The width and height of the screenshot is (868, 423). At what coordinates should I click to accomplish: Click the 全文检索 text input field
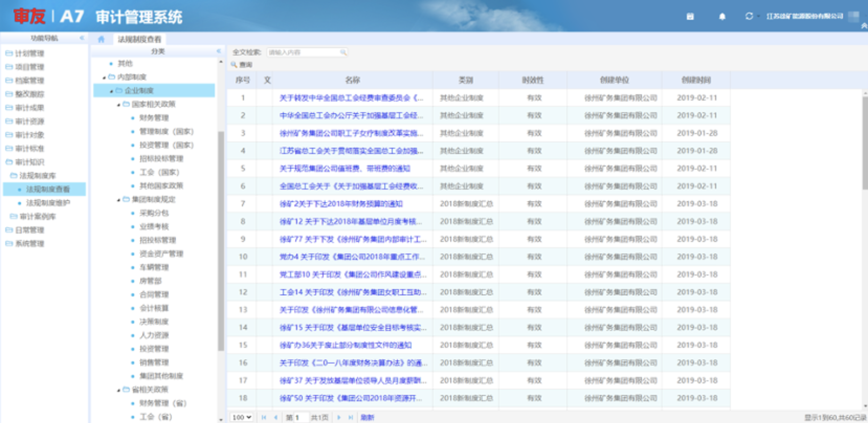tap(304, 52)
